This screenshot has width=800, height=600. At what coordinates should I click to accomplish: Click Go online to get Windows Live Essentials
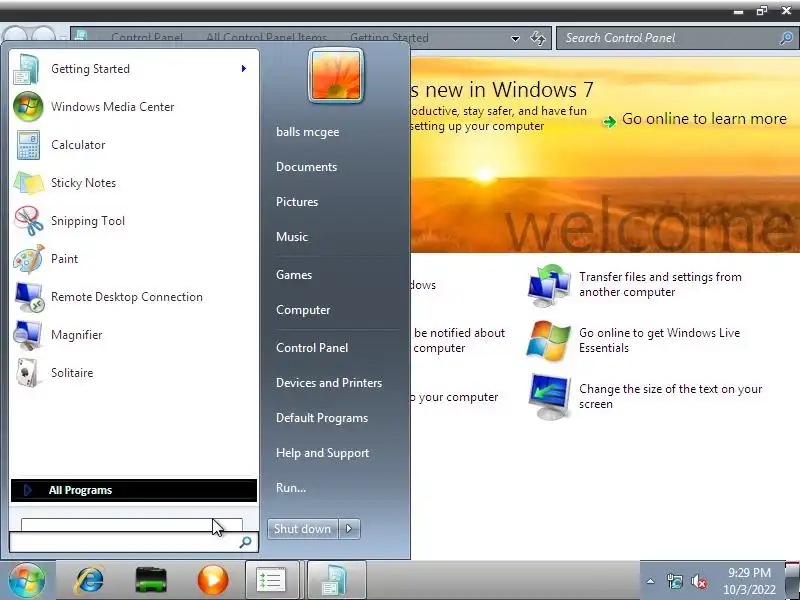pos(659,340)
